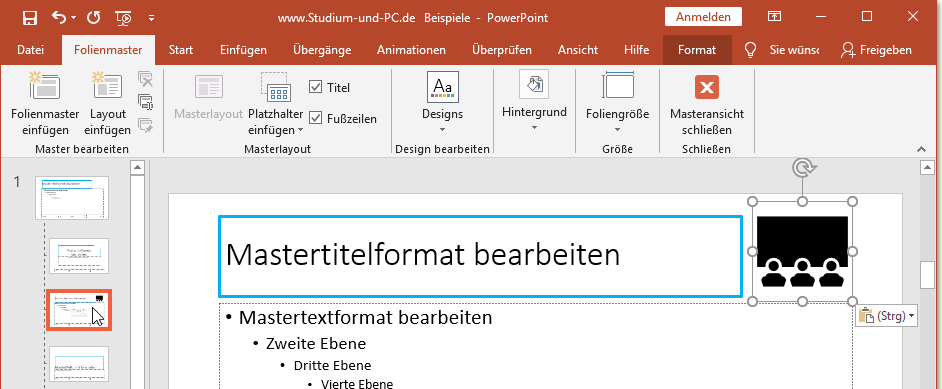
Task: Click the Hintergrund icon
Action: point(534,84)
